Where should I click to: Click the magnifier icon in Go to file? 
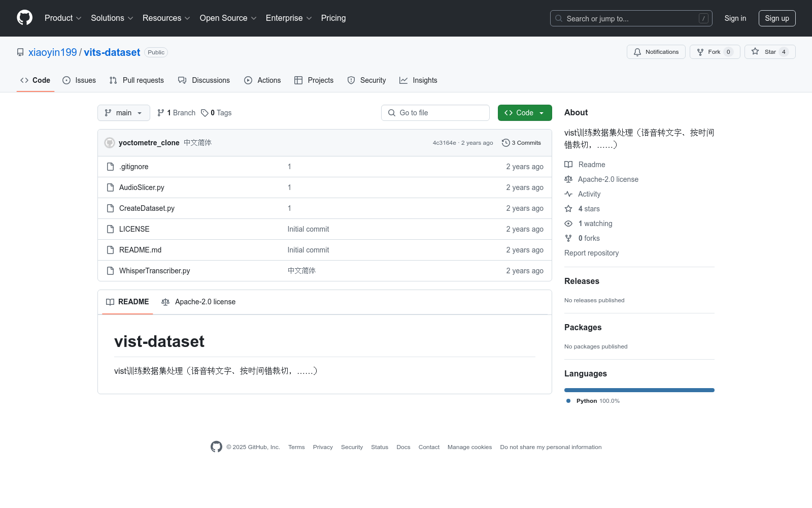click(x=392, y=113)
